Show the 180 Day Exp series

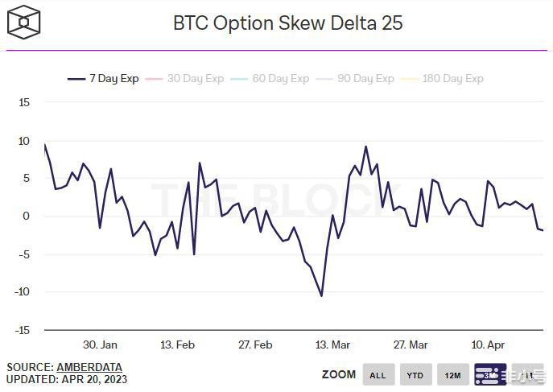(452, 79)
